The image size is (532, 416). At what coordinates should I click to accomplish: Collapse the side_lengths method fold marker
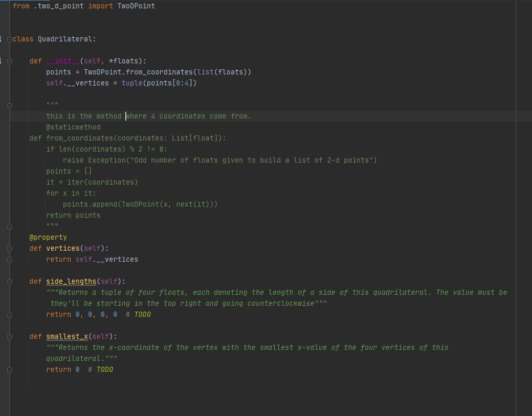click(x=9, y=281)
